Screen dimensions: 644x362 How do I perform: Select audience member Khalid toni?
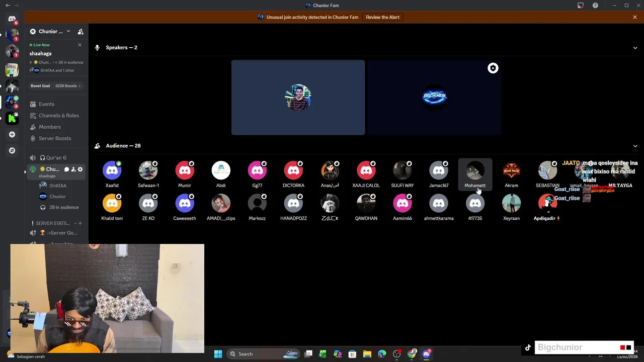coord(112,207)
